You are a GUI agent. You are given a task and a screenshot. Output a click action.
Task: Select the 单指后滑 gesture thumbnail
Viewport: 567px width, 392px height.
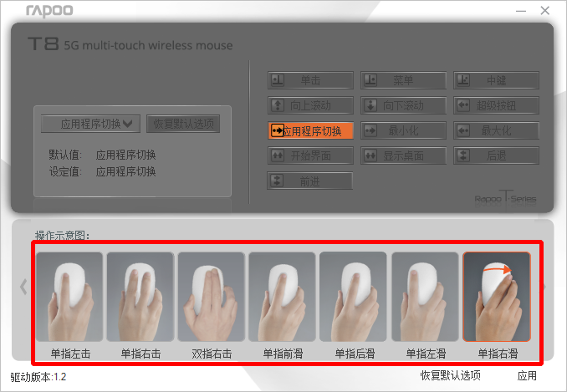pyautogui.click(x=353, y=297)
